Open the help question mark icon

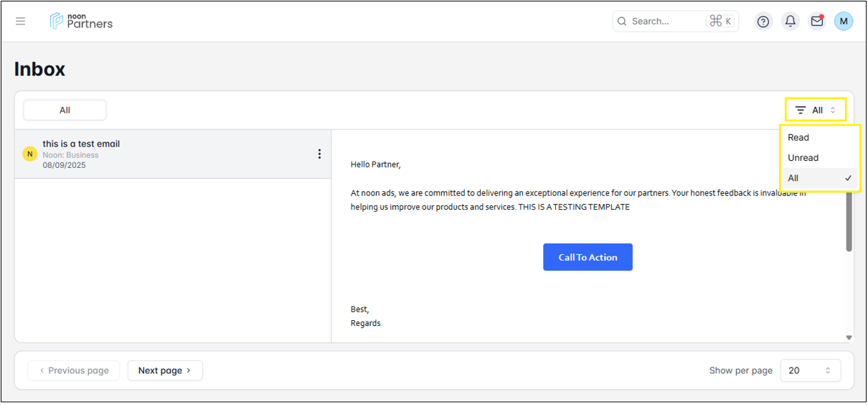click(x=763, y=22)
